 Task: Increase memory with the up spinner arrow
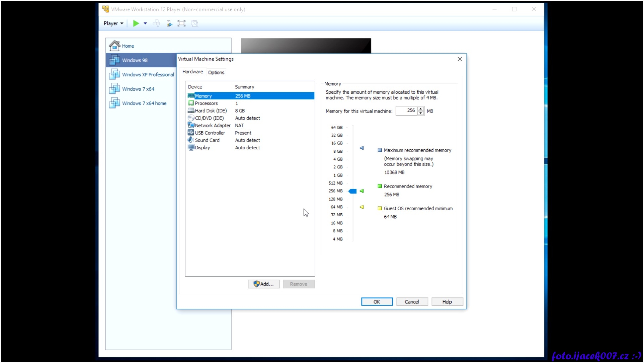(421, 108)
